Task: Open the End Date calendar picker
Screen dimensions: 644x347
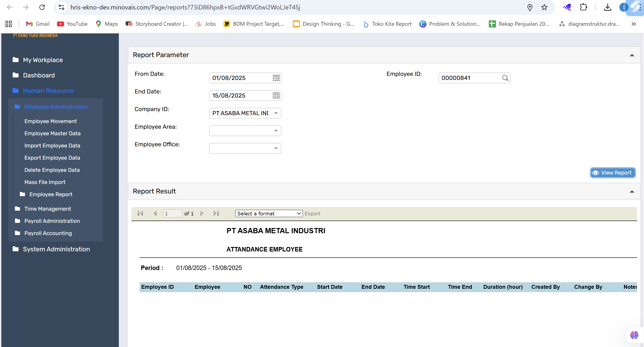Action: pyautogui.click(x=276, y=95)
